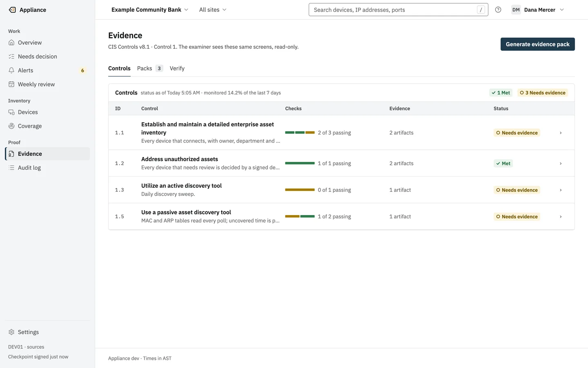The image size is (588, 368).
Task: Click the 1 of 1 passing progress bar
Action: [300, 163]
